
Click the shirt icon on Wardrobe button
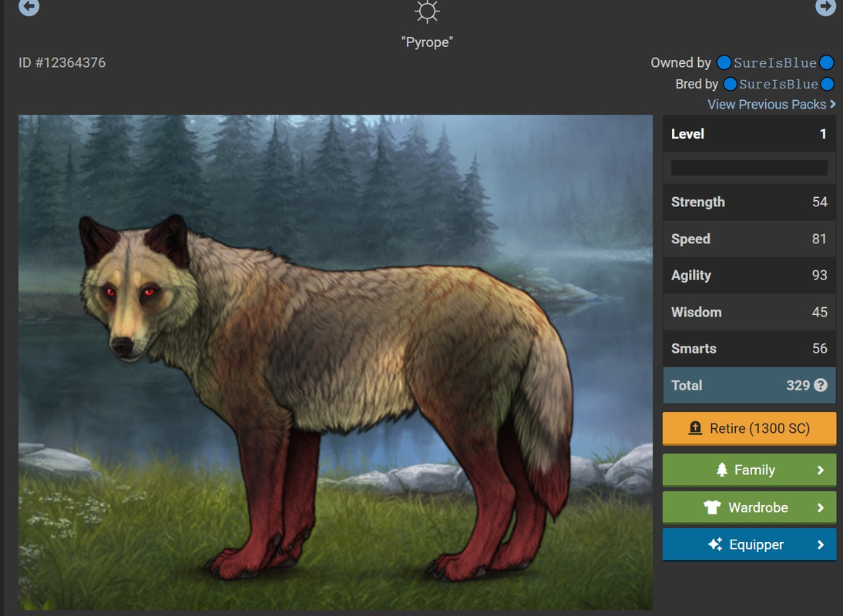(x=712, y=507)
